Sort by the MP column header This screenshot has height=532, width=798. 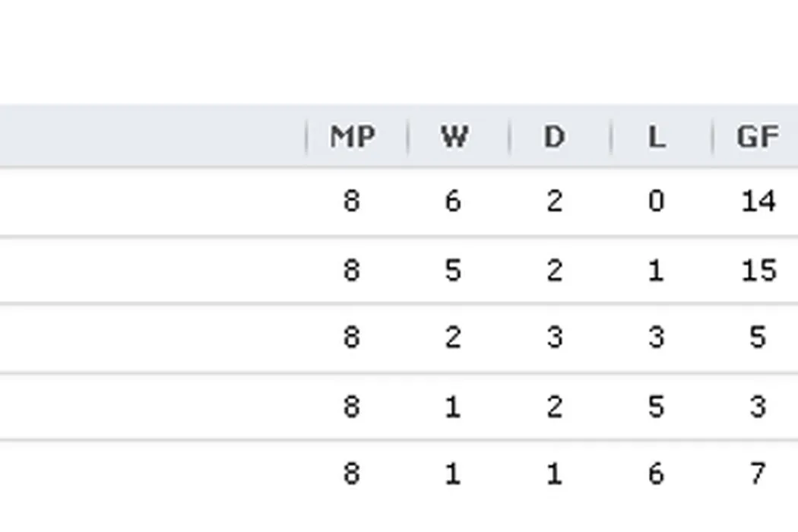[352, 137]
